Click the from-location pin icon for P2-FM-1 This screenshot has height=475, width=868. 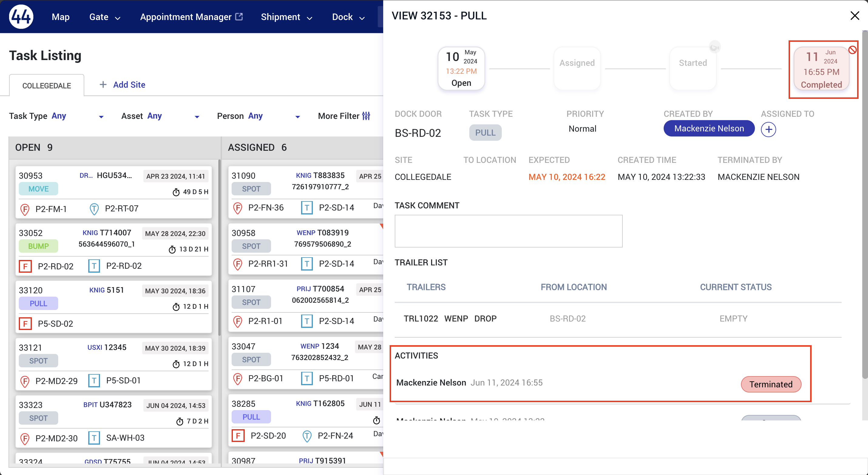click(x=25, y=209)
